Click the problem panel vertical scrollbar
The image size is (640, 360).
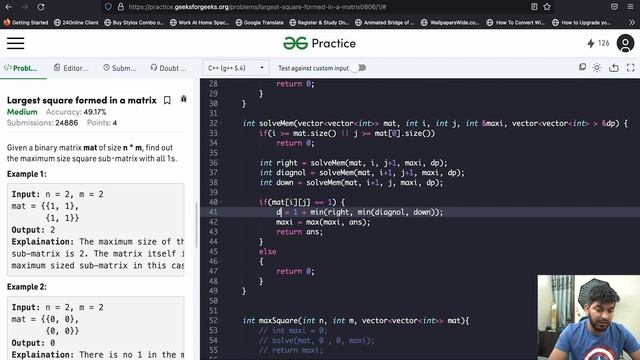196,224
